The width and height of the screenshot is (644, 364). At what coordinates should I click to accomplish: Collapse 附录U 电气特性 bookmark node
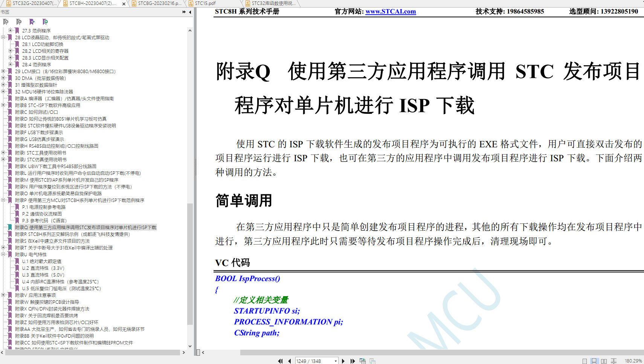(x=3, y=254)
